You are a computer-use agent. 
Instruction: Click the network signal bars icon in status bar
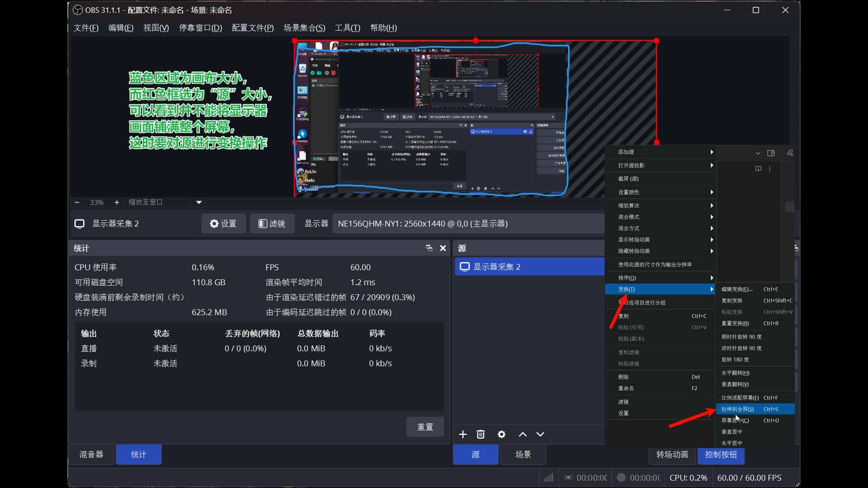[x=548, y=478]
